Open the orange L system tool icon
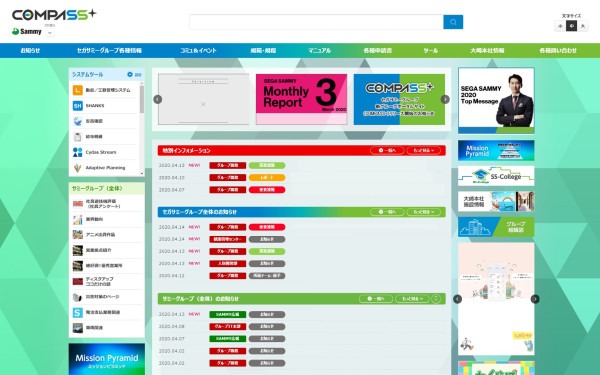 pos(78,90)
